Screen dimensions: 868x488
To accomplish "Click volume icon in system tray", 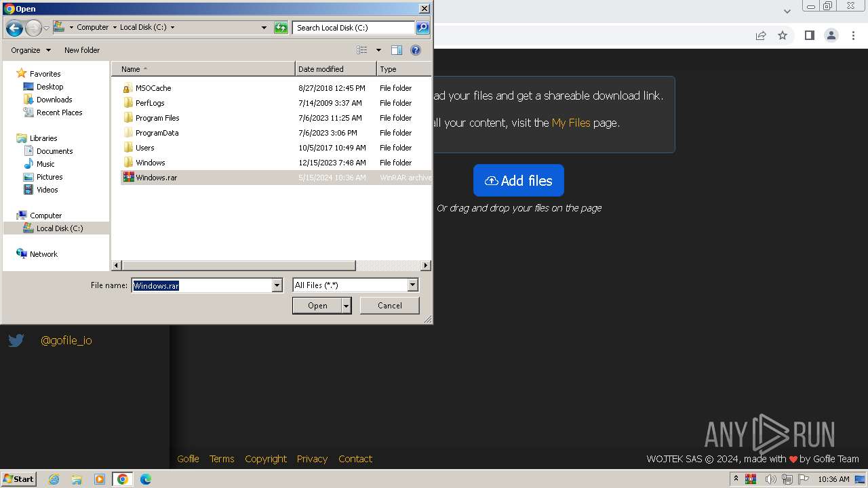I will (770, 479).
